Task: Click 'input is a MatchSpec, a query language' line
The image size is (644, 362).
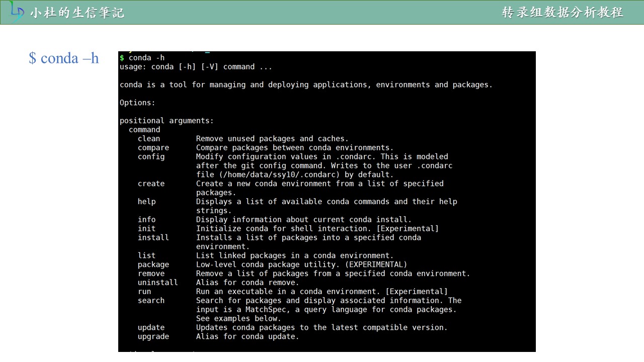Action: (327, 310)
